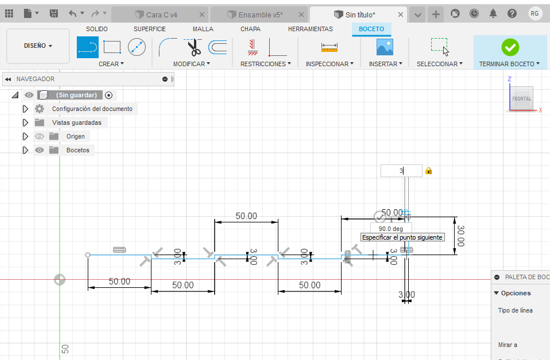Expand the Origen node

[25, 136]
